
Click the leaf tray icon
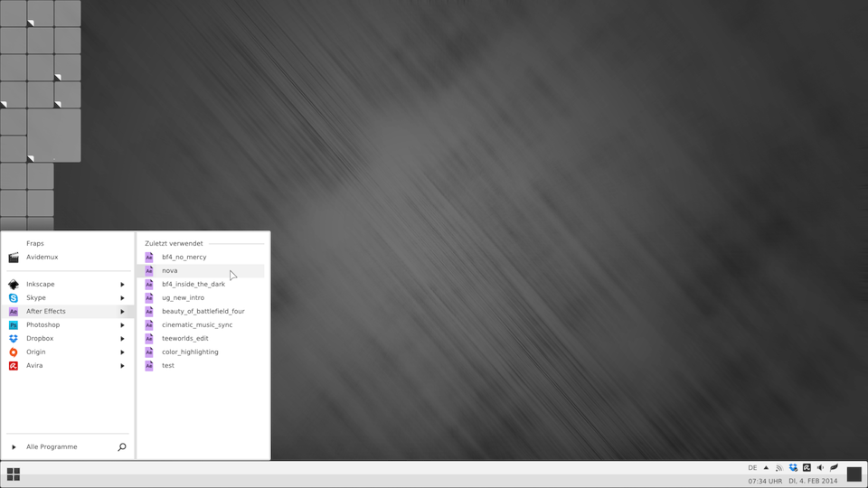pyautogui.click(x=834, y=467)
